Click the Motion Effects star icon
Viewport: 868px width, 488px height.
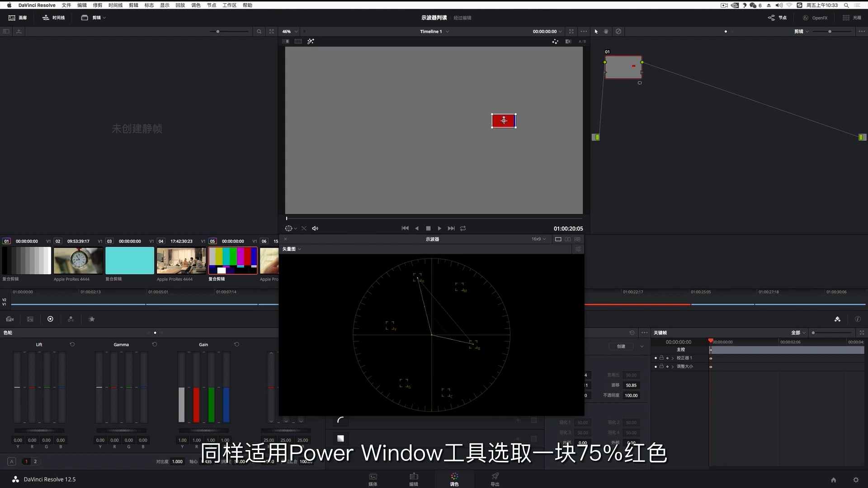92,319
